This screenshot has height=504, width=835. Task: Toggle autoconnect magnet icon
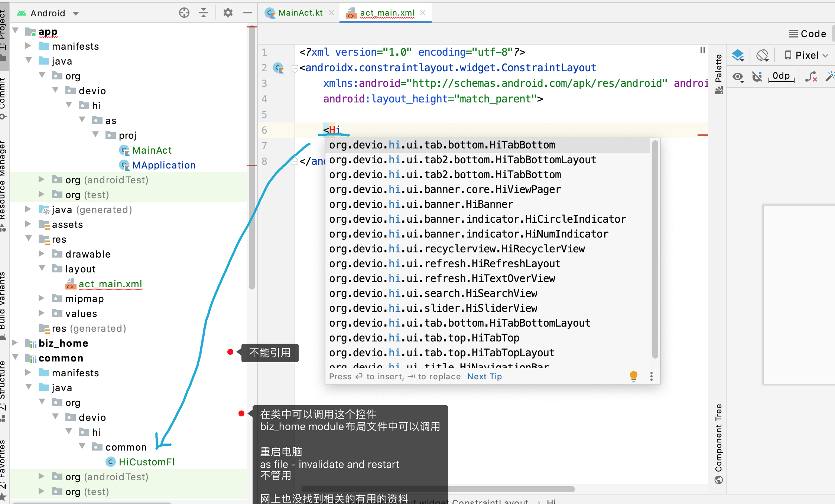pos(757,77)
